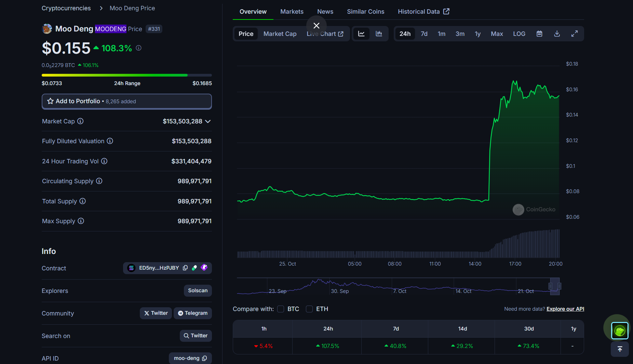Screen dimensions: 633x364
Task: Click the 30d 73.4% performance cell
Action: coord(528,346)
